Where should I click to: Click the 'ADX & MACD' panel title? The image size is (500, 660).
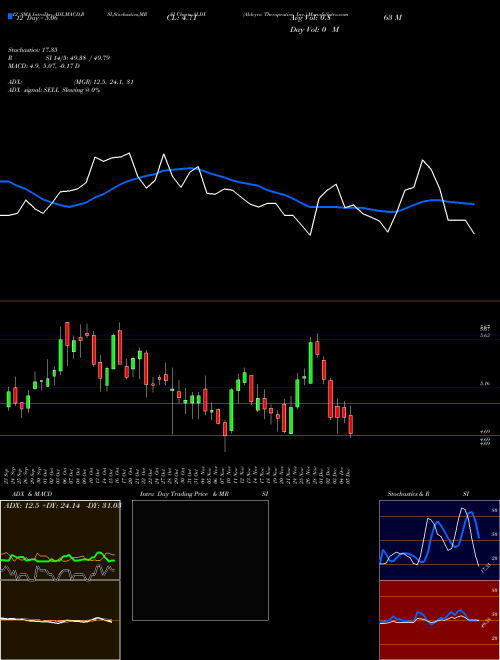coord(32,494)
